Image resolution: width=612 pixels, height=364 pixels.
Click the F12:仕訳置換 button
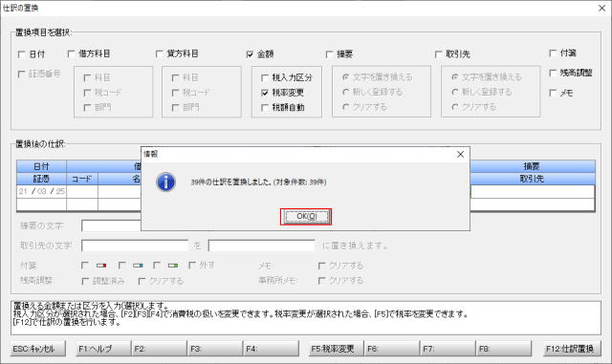pyautogui.click(x=572, y=349)
